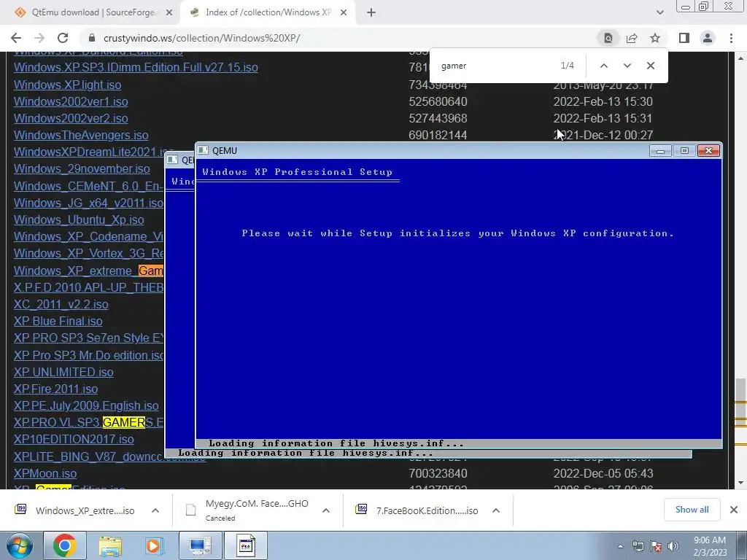Show hidden tray icons arrow

pyautogui.click(x=620, y=547)
